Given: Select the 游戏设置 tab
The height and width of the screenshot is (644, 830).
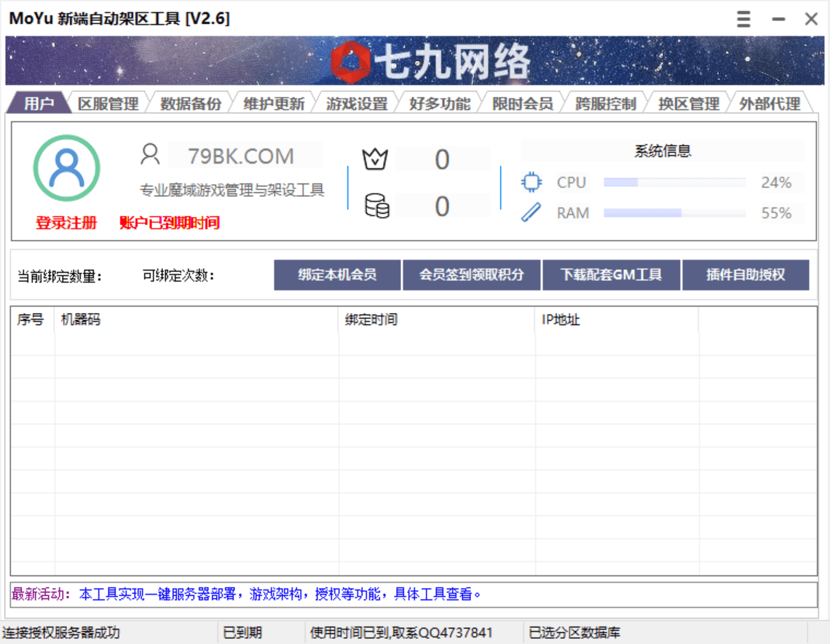Looking at the screenshot, I should pyautogui.click(x=358, y=103).
